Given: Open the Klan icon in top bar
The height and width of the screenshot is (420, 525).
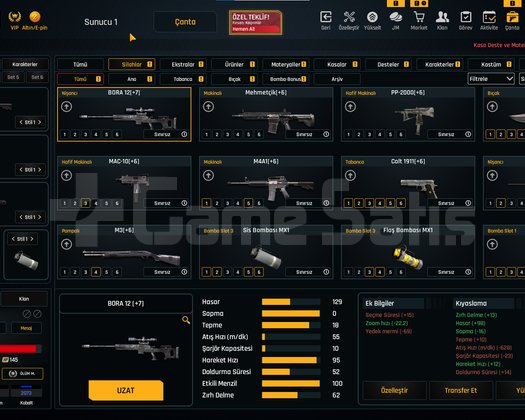Looking at the screenshot, I should coord(442,17).
